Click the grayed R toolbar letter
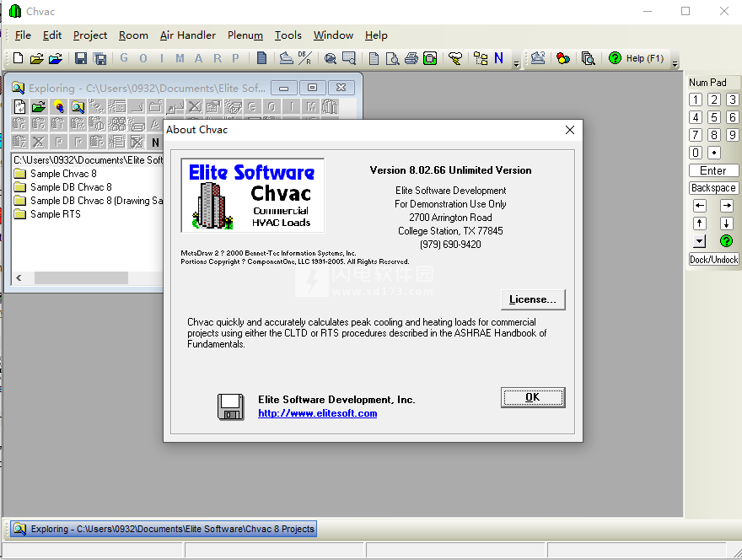 point(218,58)
